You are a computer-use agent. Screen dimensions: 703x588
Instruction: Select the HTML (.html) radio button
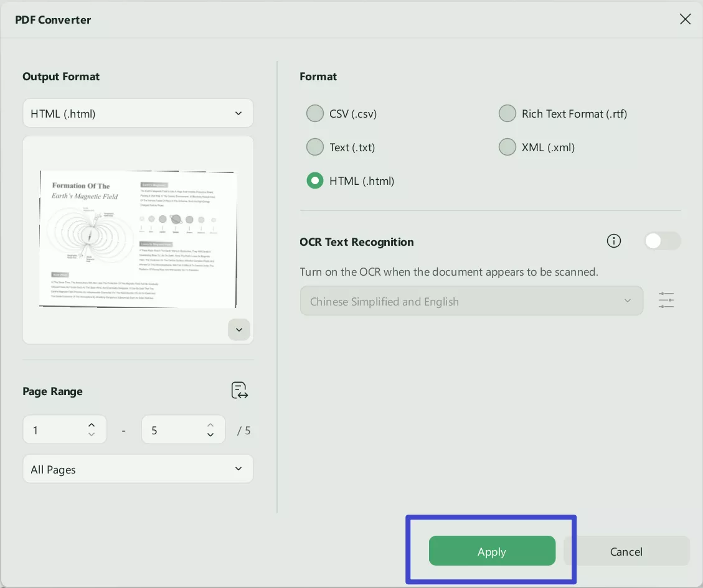click(x=315, y=181)
